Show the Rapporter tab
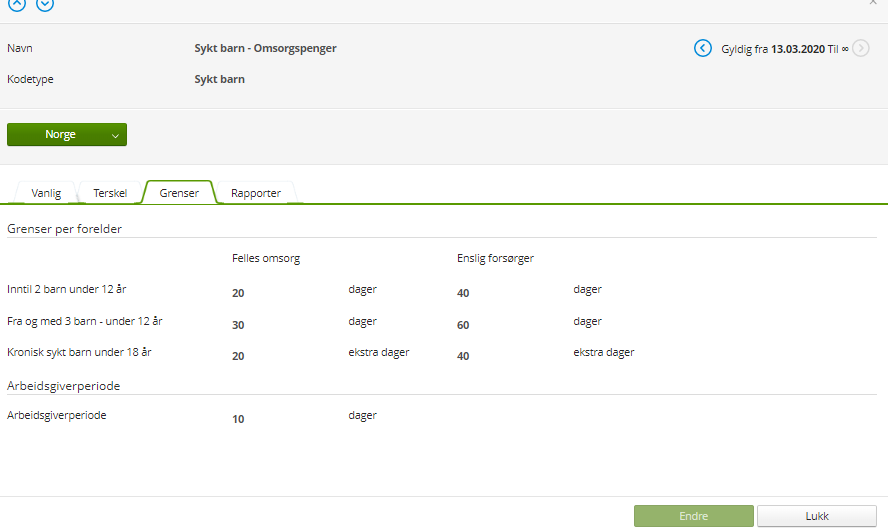The image size is (888, 532). tap(256, 193)
